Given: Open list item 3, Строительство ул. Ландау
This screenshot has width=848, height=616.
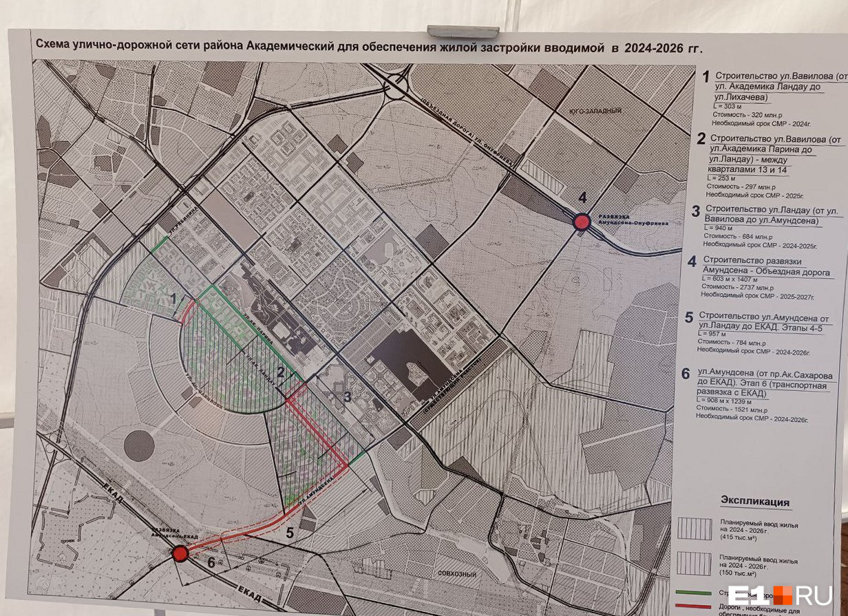Looking at the screenshot, I should [764, 215].
